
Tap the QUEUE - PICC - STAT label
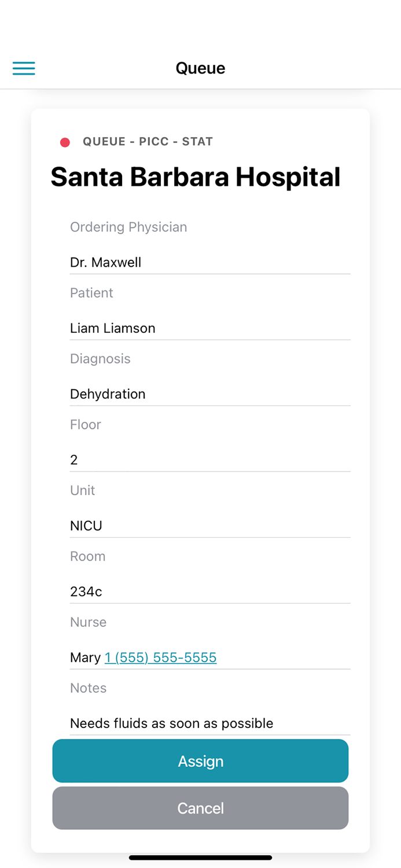[148, 142]
